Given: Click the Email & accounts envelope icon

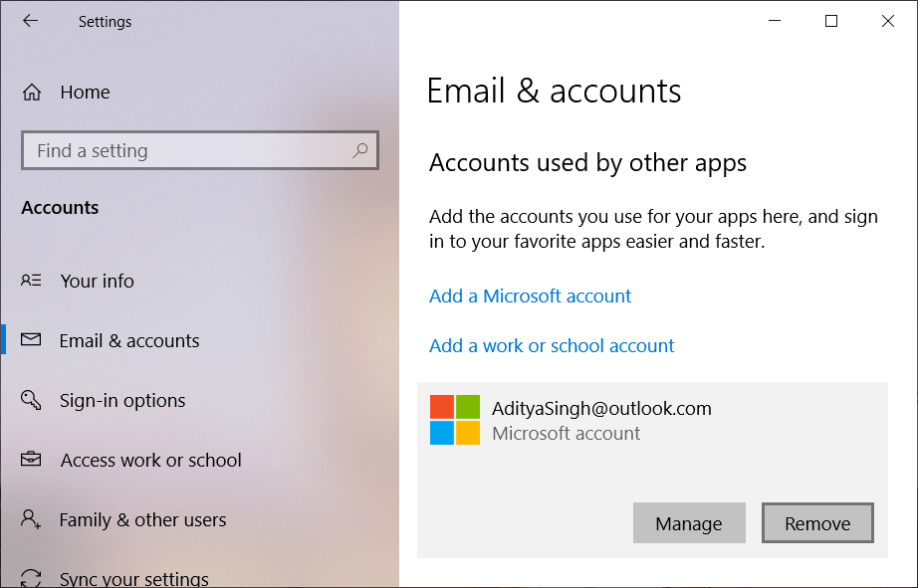Looking at the screenshot, I should (31, 339).
